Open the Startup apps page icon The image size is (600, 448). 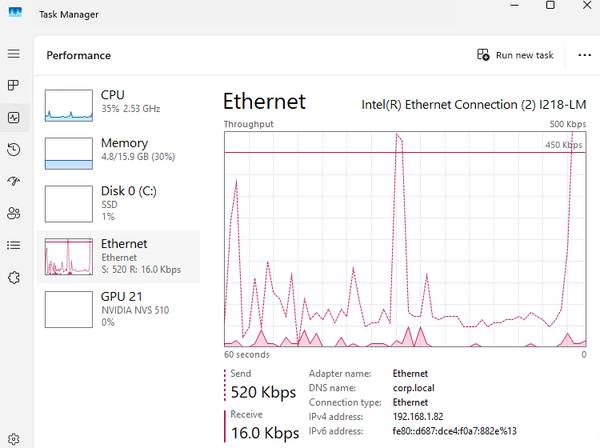coord(14,181)
